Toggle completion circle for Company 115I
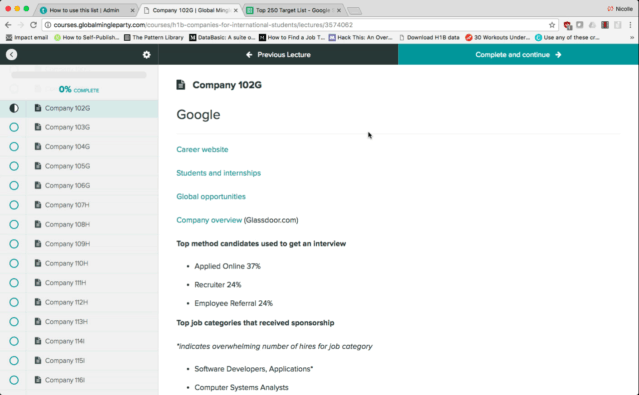The width and height of the screenshot is (639, 395). 14,360
